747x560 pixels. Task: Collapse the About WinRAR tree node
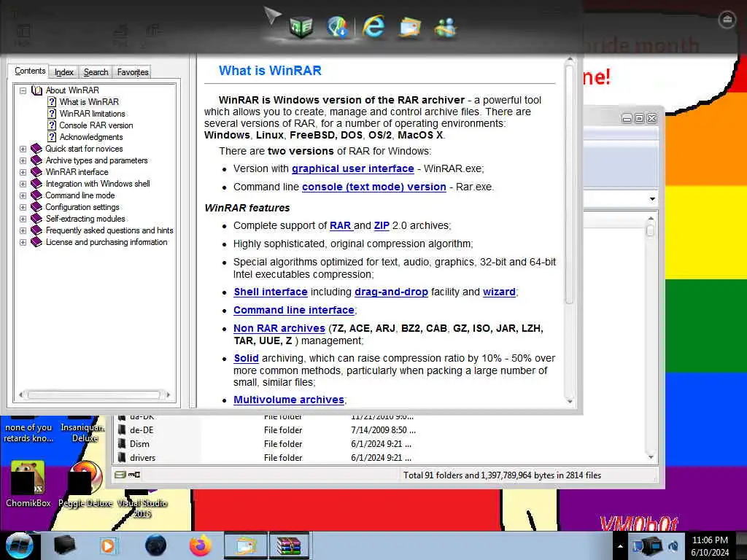tap(23, 90)
